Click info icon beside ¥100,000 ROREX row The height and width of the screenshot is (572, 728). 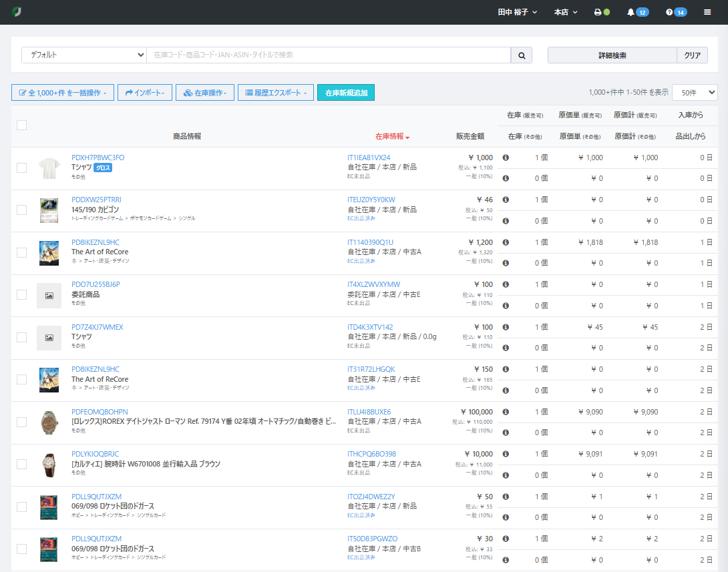point(506,412)
